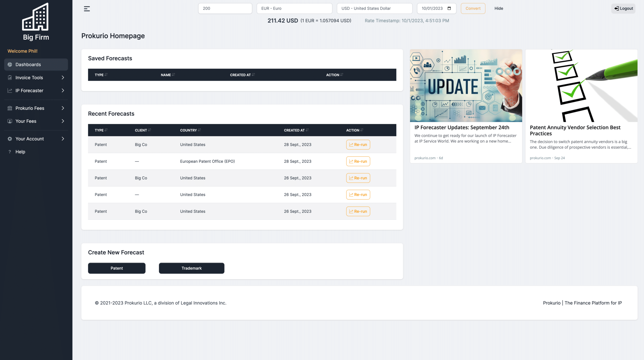Create a new Patent forecast
Screen dimensions: 644x360
point(117,268)
